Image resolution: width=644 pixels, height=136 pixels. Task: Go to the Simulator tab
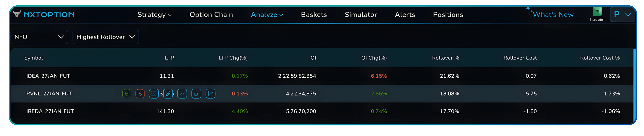(361, 14)
